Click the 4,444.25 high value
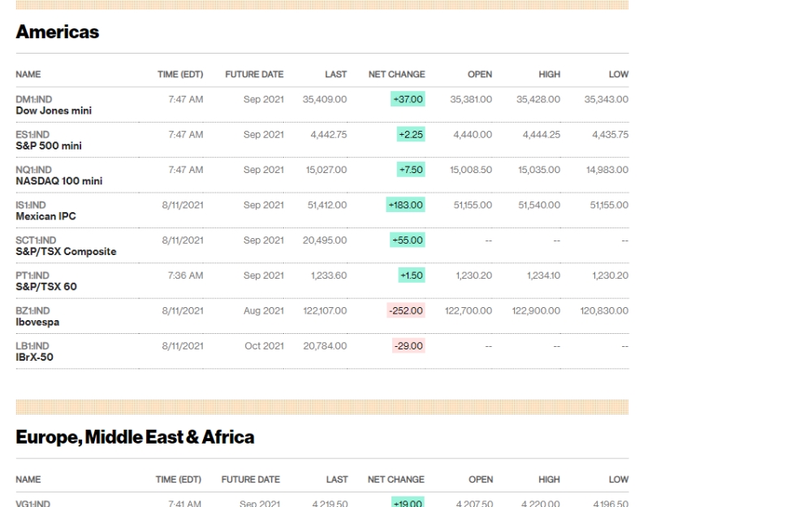812x507 pixels. coord(542,134)
